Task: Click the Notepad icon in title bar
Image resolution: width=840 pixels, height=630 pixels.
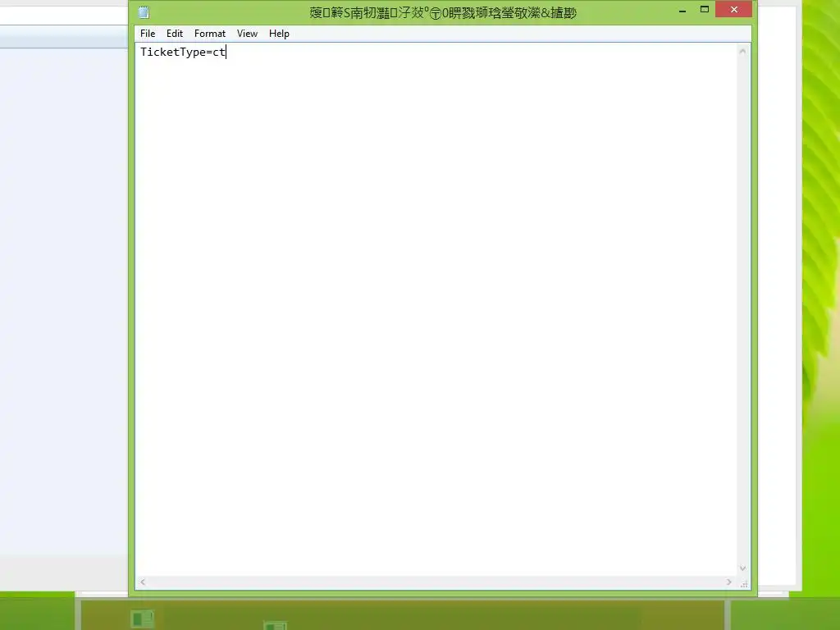Action: [x=144, y=12]
